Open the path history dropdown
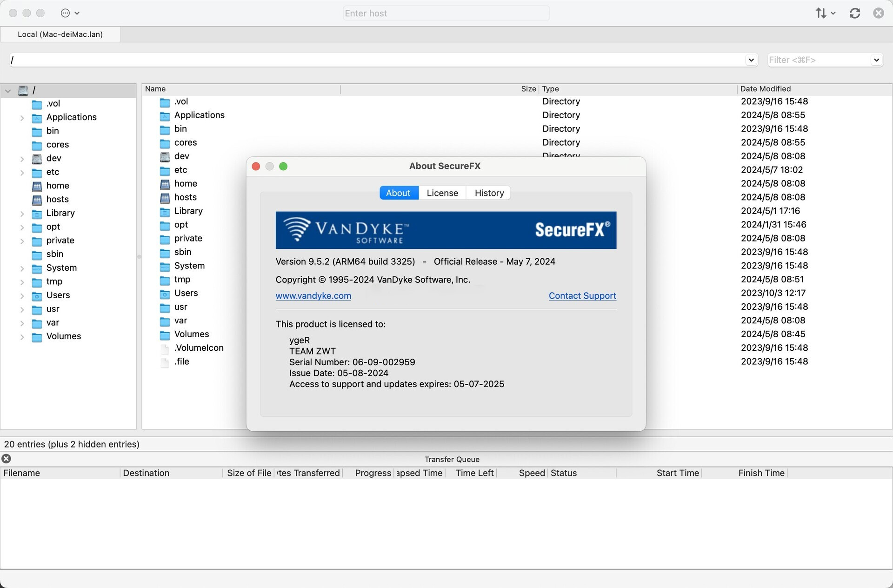 (751, 60)
